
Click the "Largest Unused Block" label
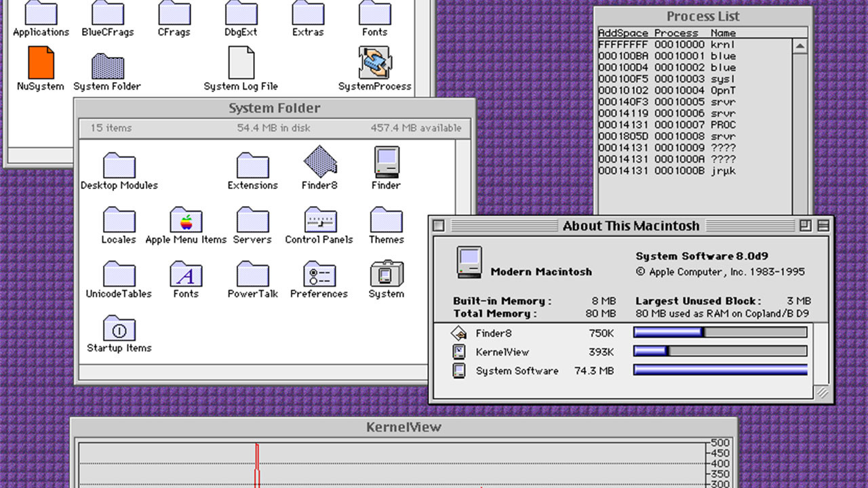698,301
